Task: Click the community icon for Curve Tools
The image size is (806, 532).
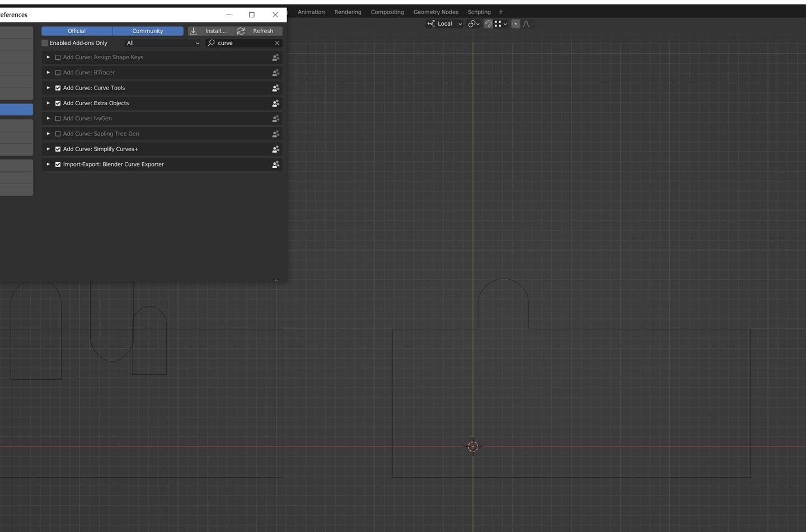Action: point(275,88)
